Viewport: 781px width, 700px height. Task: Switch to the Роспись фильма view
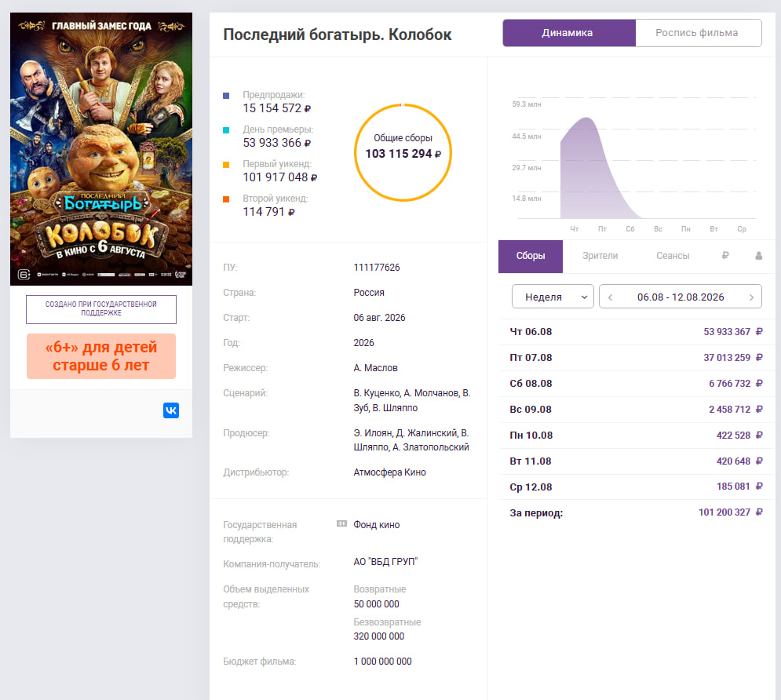click(x=699, y=33)
